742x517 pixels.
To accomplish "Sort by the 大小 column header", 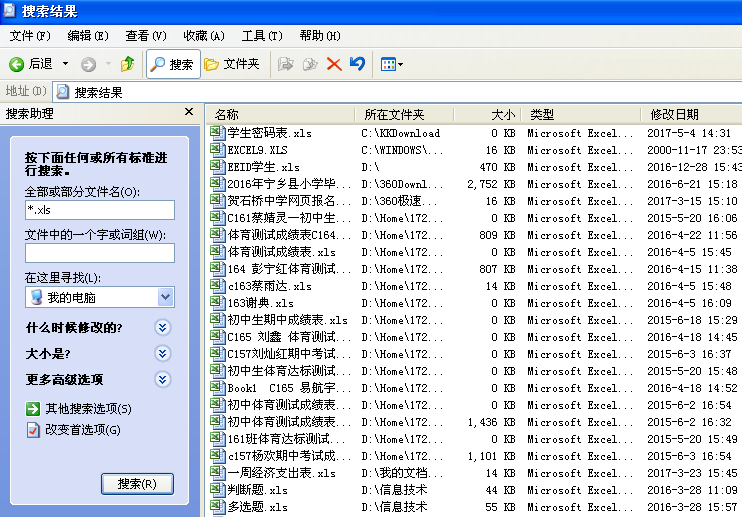I will coord(487,114).
